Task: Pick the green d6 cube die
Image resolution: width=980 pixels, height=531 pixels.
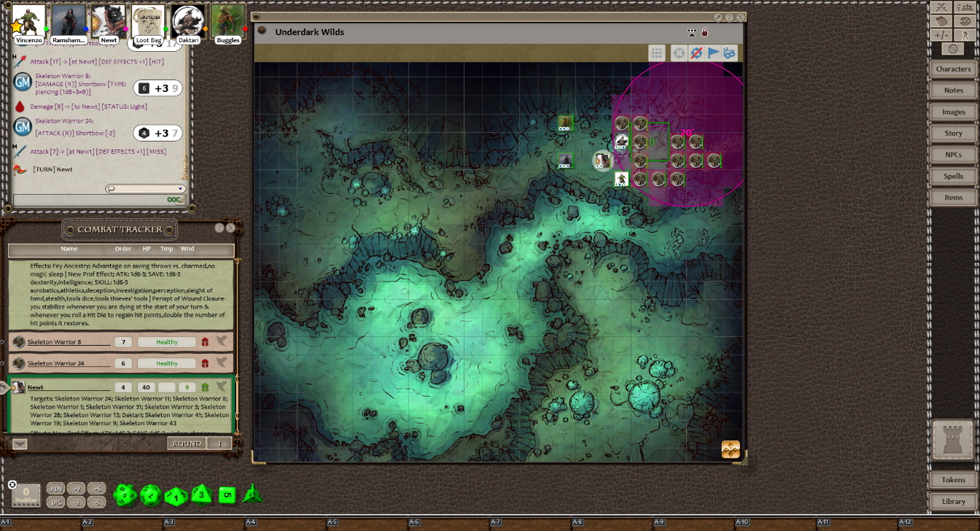Action: [x=227, y=495]
